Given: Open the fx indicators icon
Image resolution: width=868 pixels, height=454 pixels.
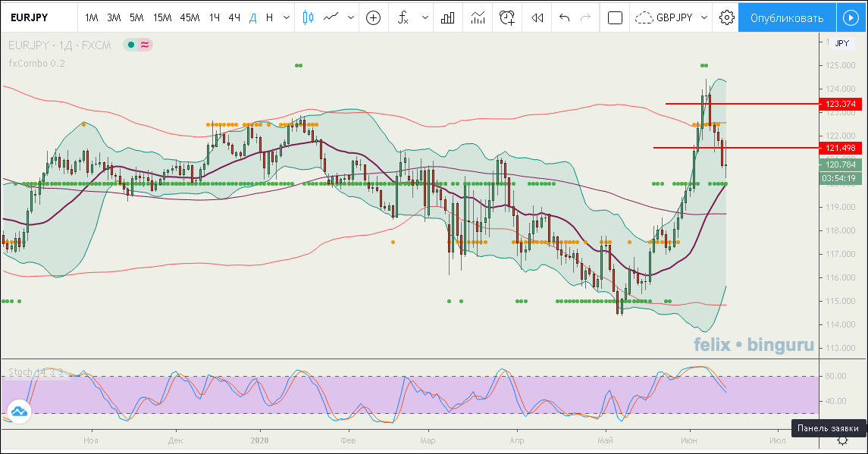Looking at the screenshot, I should (403, 17).
